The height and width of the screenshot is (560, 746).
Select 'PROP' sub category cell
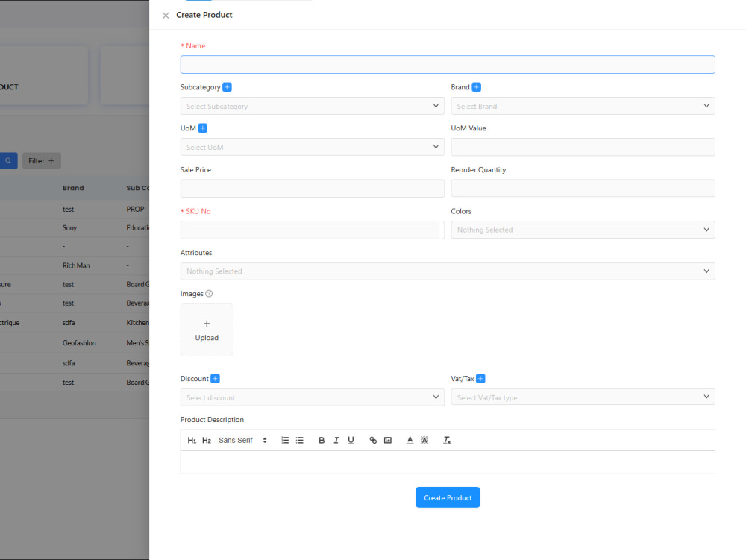coord(135,210)
